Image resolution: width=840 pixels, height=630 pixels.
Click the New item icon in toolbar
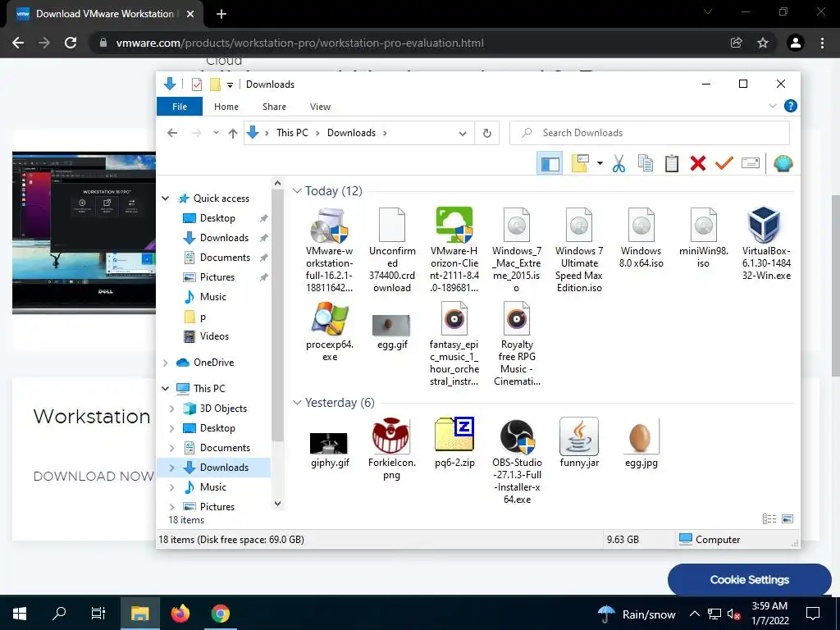pyautogui.click(x=580, y=163)
